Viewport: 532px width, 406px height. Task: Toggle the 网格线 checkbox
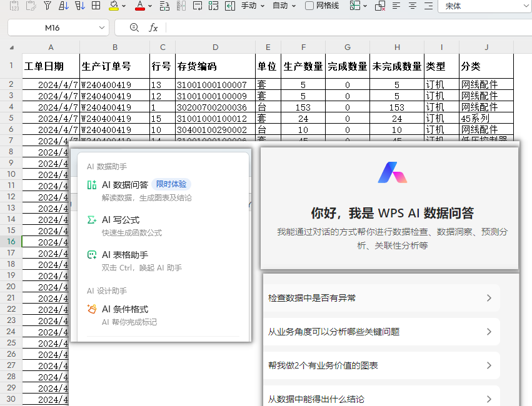click(x=309, y=6)
